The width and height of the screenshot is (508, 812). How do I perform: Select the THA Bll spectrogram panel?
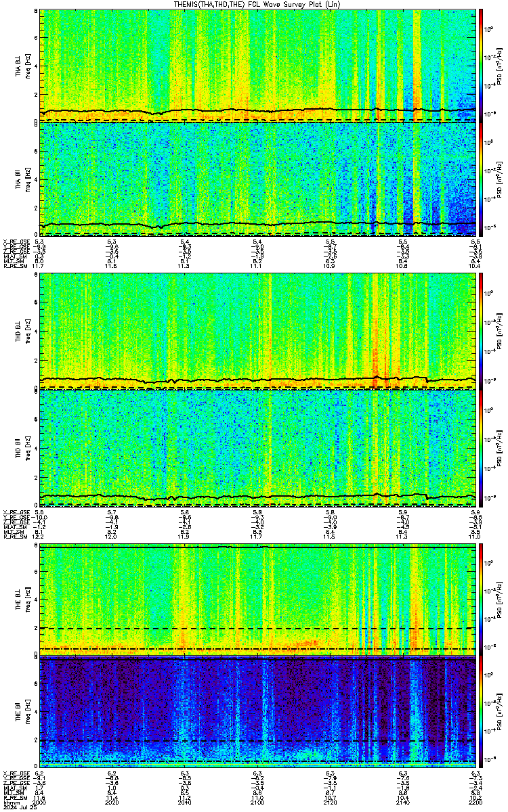pos(258,179)
